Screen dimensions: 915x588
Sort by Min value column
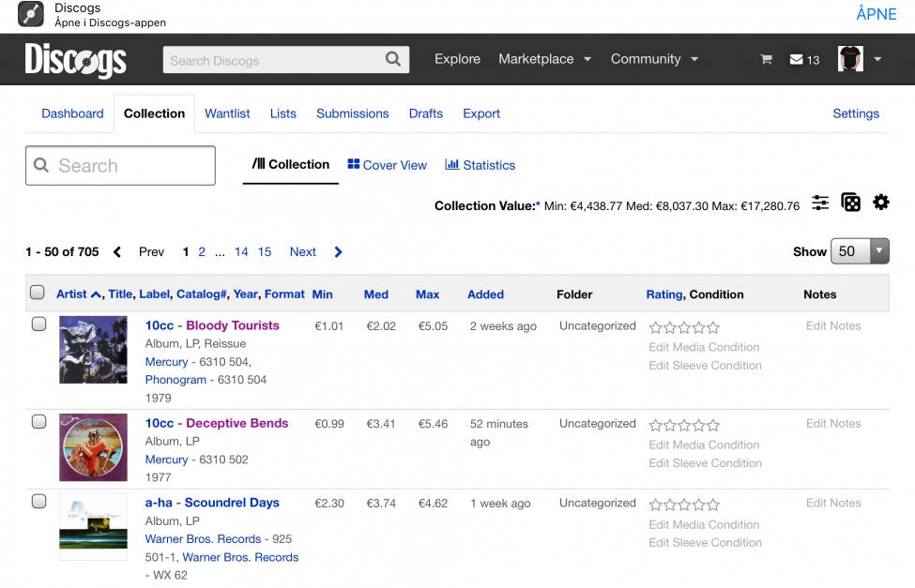point(322,294)
